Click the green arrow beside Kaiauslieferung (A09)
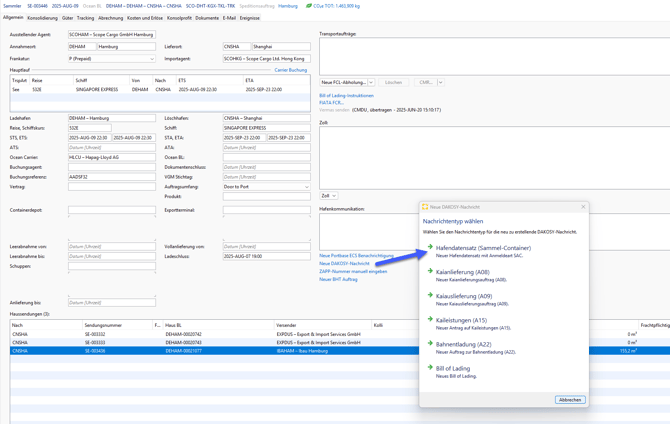 pos(430,295)
